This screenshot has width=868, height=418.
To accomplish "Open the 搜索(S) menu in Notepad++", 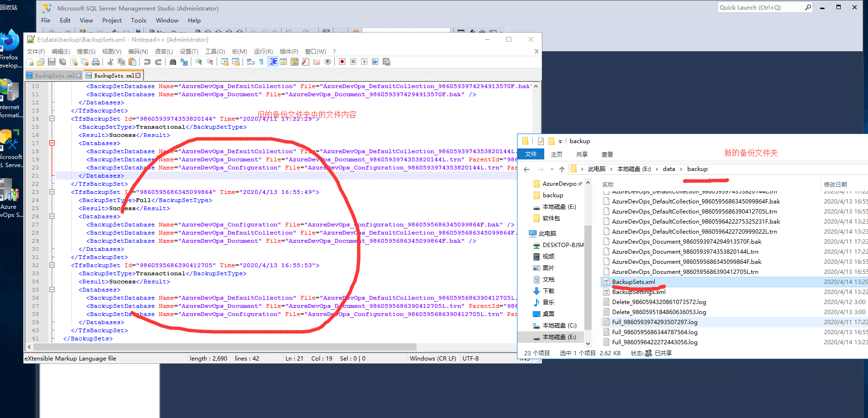I will (86, 51).
